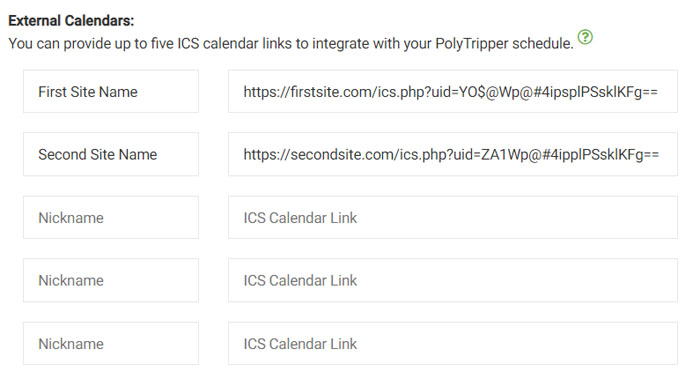The height and width of the screenshot is (379, 700).
Task: Click the secondsite.com ICS link field
Action: (x=453, y=154)
